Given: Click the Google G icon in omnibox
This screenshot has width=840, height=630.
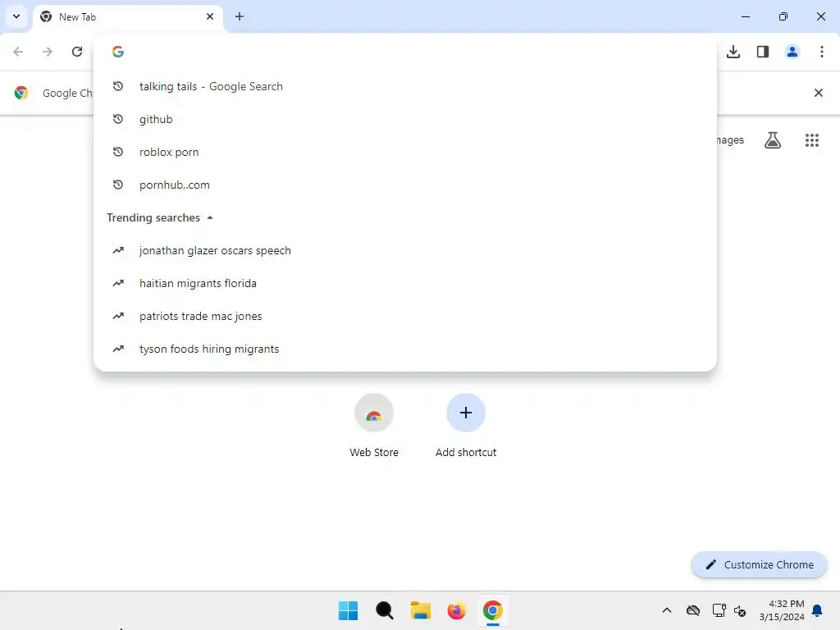Looking at the screenshot, I should (x=118, y=52).
